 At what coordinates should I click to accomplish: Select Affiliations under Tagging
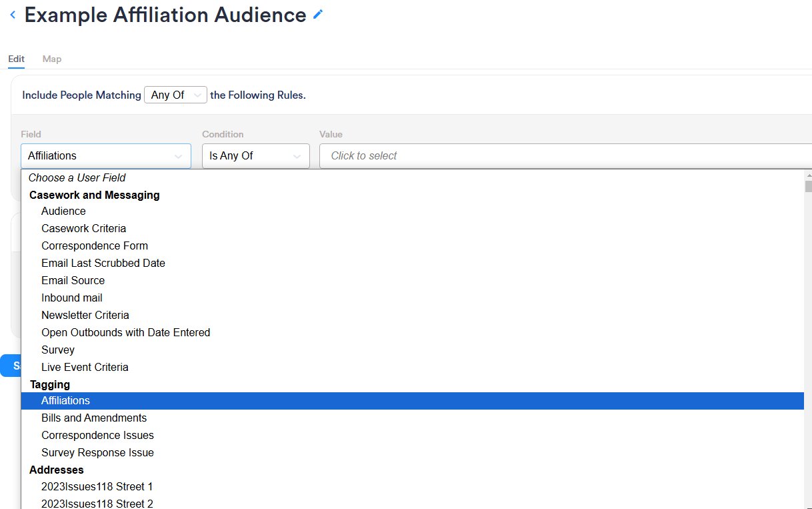pos(65,400)
